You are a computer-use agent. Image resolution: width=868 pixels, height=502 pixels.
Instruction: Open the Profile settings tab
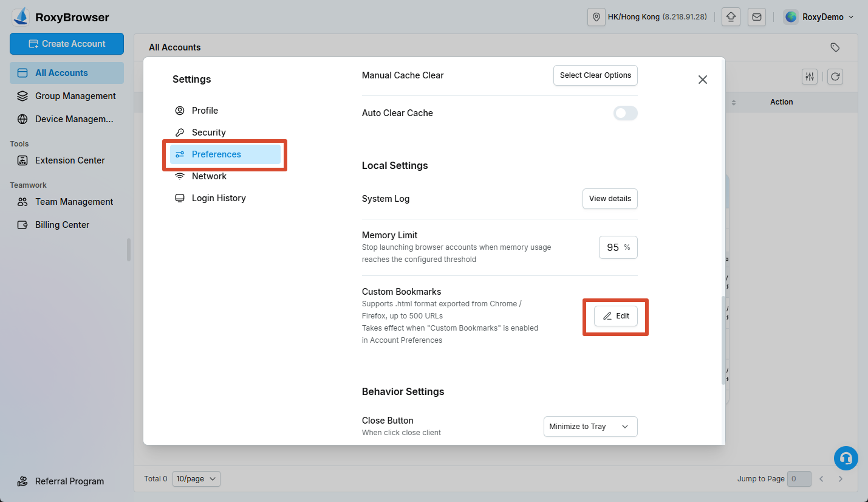[x=225, y=111]
